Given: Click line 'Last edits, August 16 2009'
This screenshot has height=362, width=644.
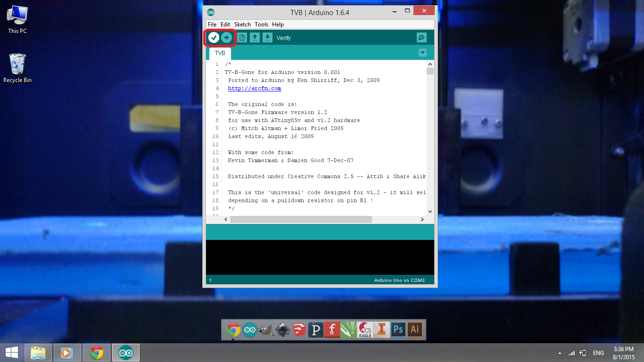Looking at the screenshot, I should [x=271, y=136].
